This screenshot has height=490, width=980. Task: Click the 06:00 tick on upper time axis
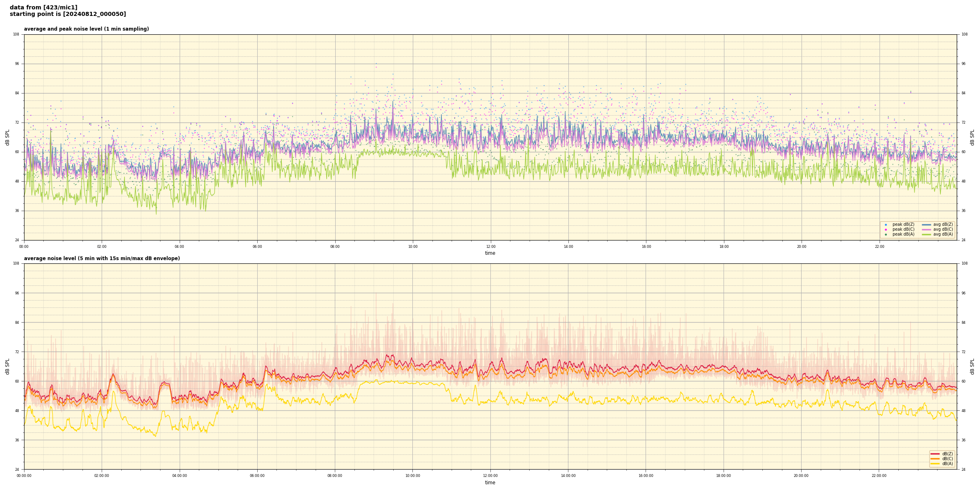click(x=257, y=247)
